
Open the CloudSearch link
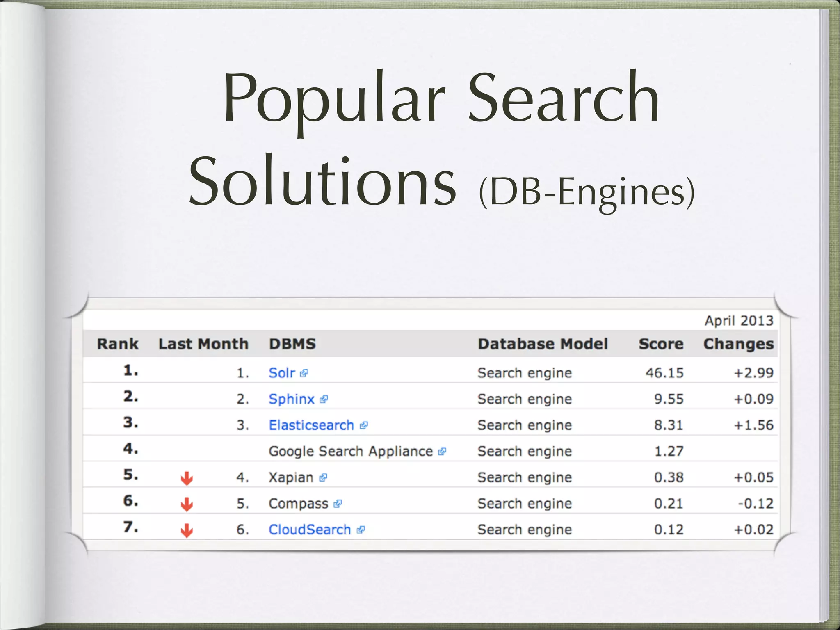pyautogui.click(x=310, y=530)
